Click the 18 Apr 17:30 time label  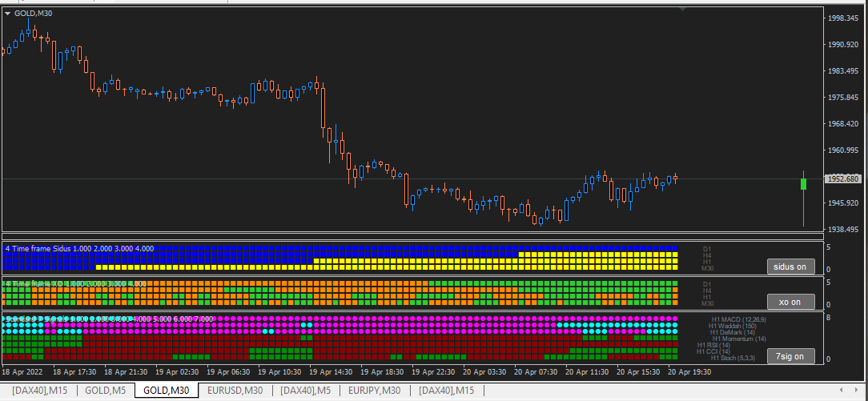pyautogui.click(x=74, y=372)
